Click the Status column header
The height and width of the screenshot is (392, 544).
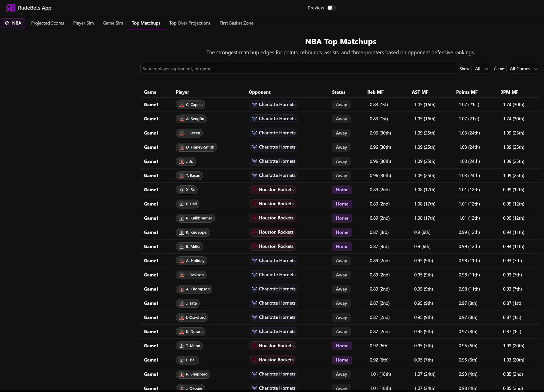[339, 92]
